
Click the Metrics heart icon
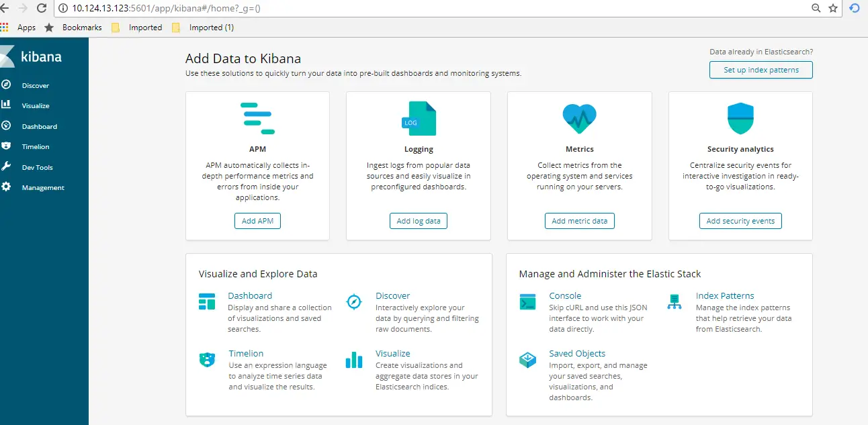tap(579, 118)
